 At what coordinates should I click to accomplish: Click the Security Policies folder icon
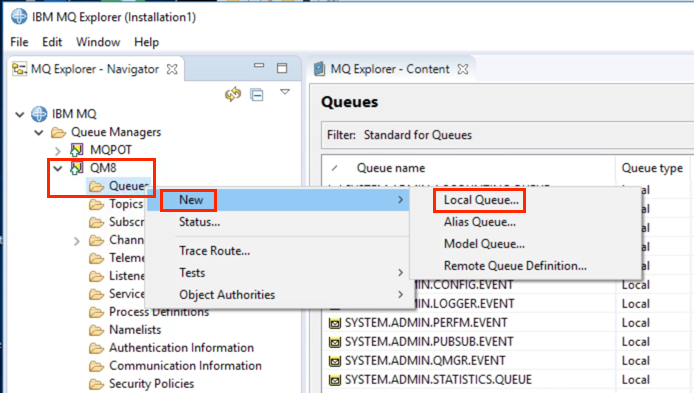(96, 384)
